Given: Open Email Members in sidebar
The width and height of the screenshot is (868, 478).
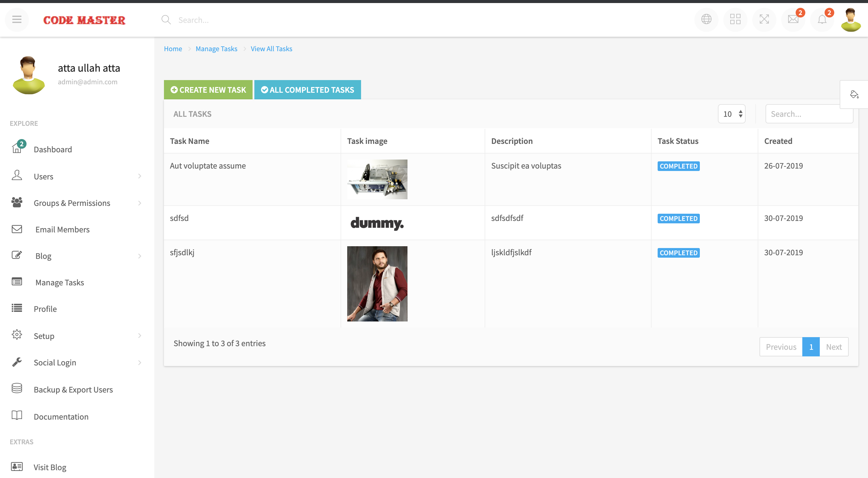Looking at the screenshot, I should pyautogui.click(x=62, y=230).
